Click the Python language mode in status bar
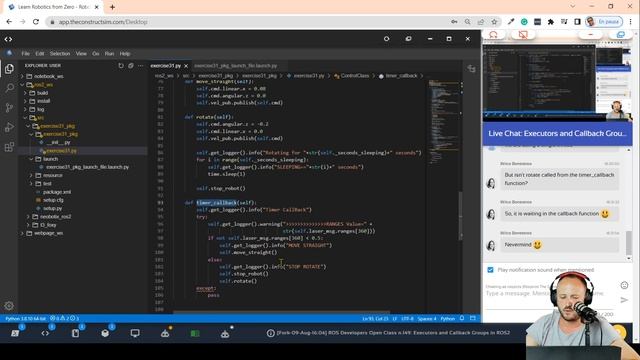Screen dimensions: 640x360 [447, 318]
